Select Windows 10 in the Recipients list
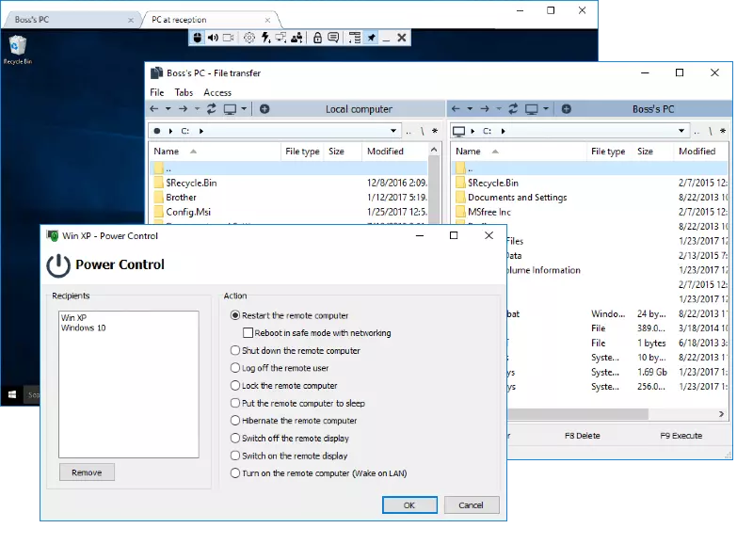Viewport: 753px width, 560px height. (83, 328)
